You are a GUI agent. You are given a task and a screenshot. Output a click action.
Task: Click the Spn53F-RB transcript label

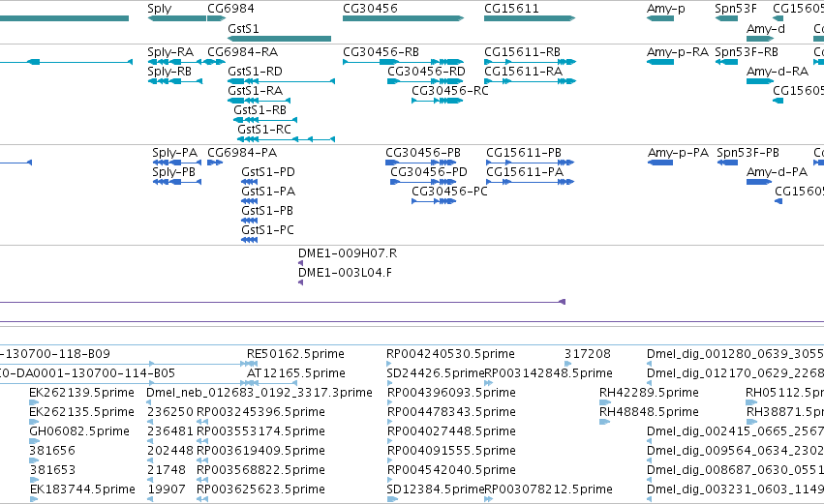(x=747, y=52)
